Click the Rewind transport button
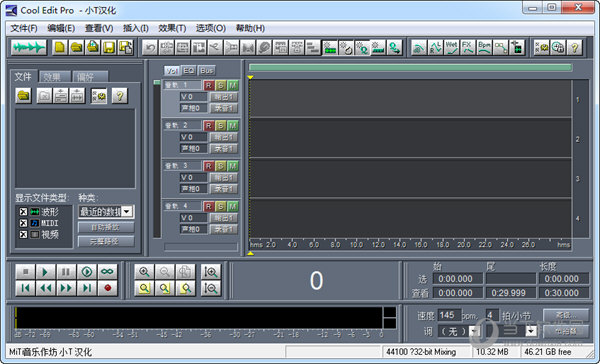This screenshot has width=600, height=364. (x=46, y=288)
